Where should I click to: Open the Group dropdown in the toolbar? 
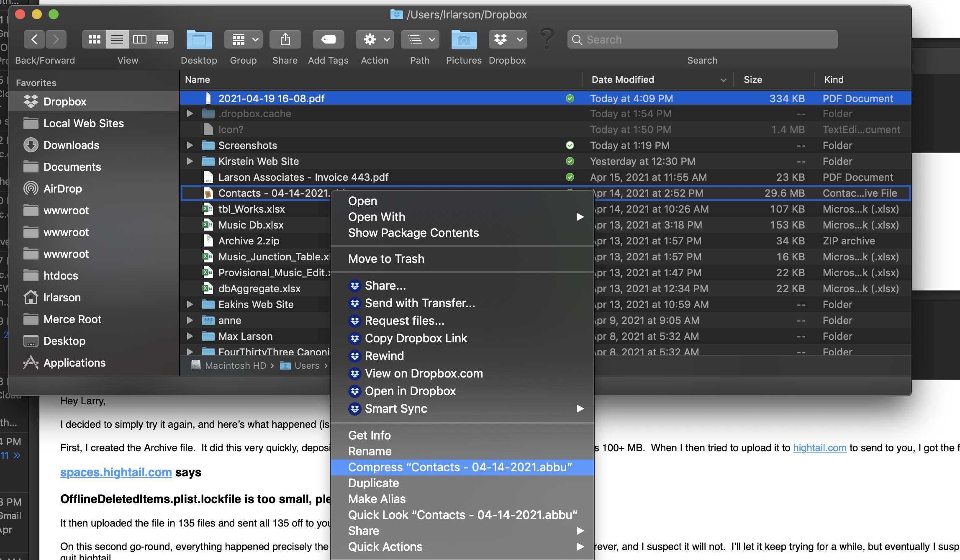point(244,40)
